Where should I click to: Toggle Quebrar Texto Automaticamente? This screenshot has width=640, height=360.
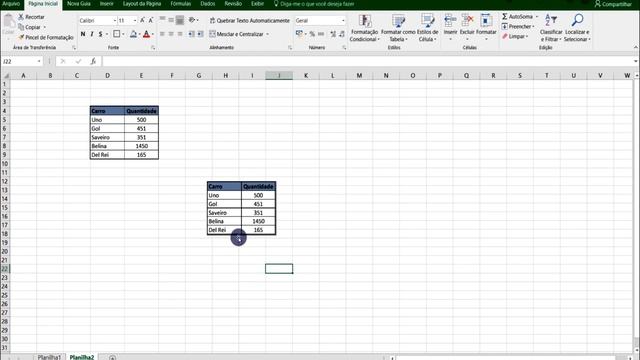(x=249, y=20)
